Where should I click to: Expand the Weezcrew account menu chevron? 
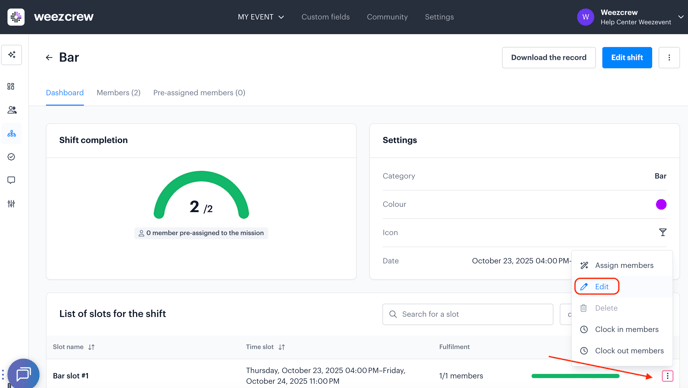click(681, 17)
